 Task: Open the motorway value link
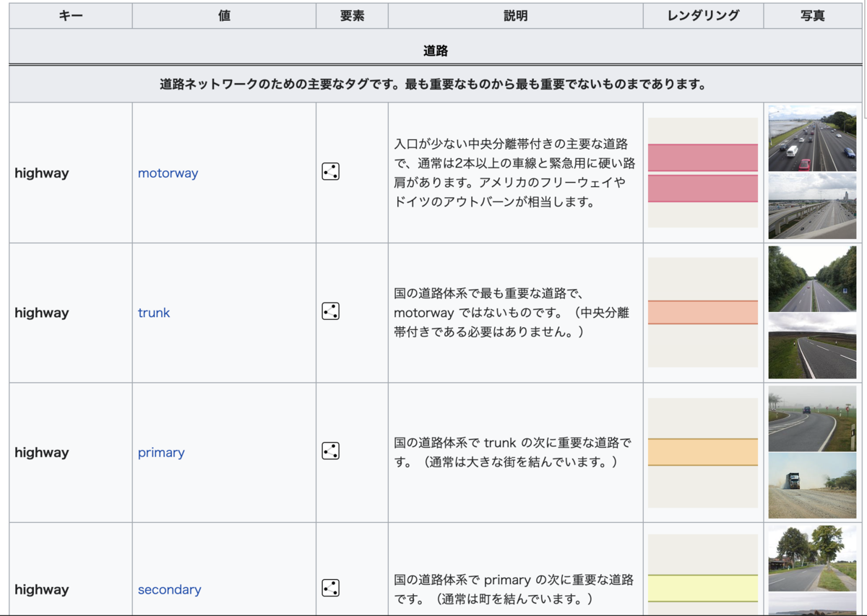pos(168,173)
